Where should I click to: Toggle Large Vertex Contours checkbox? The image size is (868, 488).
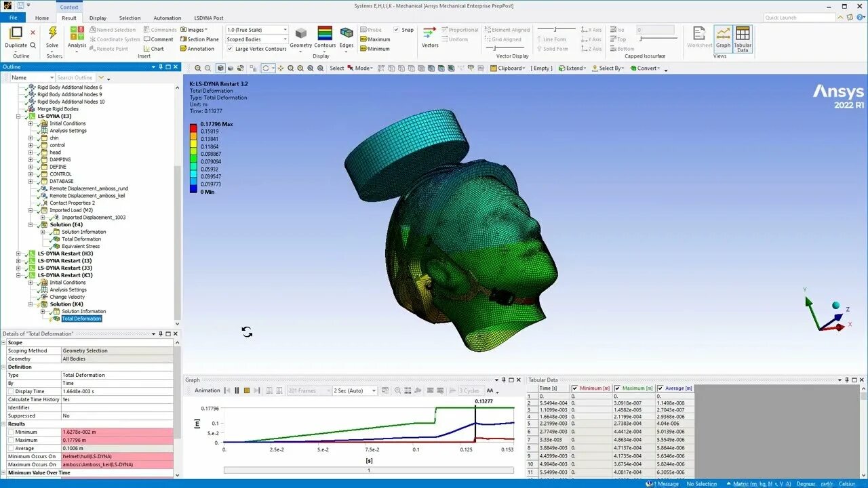coord(231,49)
